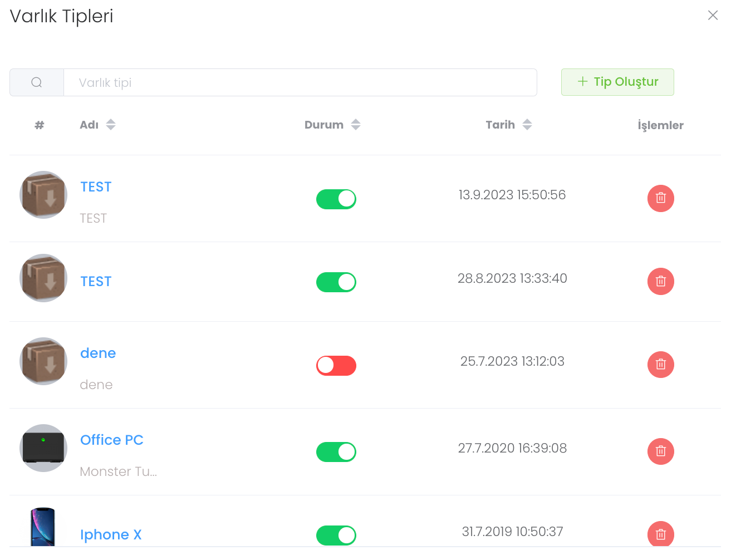Open the Office PC type link

(112, 440)
